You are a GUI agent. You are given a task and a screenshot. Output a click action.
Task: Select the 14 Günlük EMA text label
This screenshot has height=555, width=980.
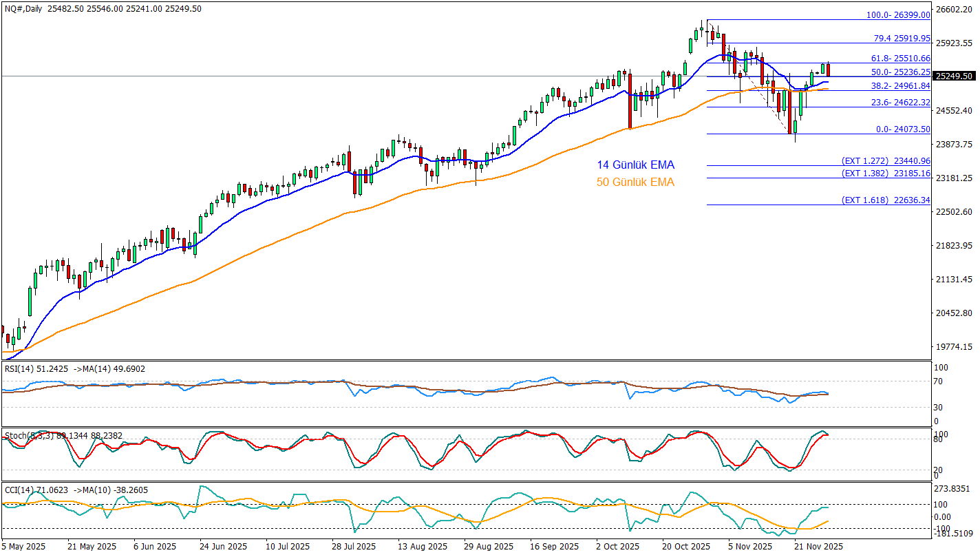(635, 165)
